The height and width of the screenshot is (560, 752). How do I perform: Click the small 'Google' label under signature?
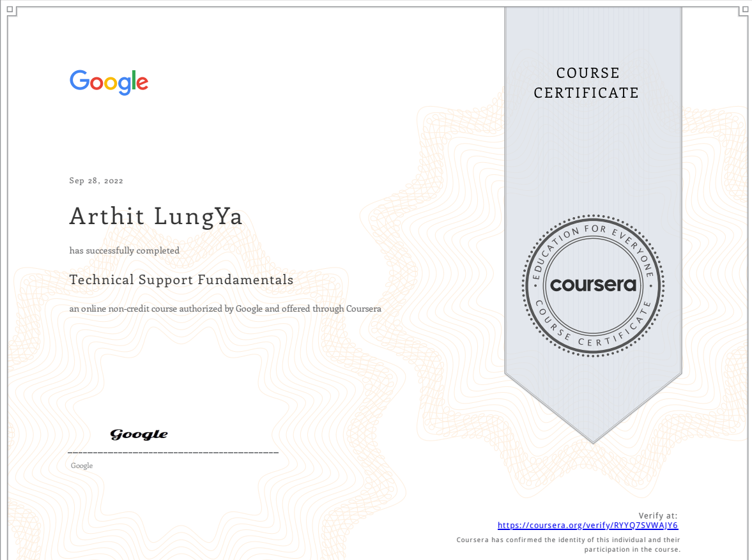(82, 466)
